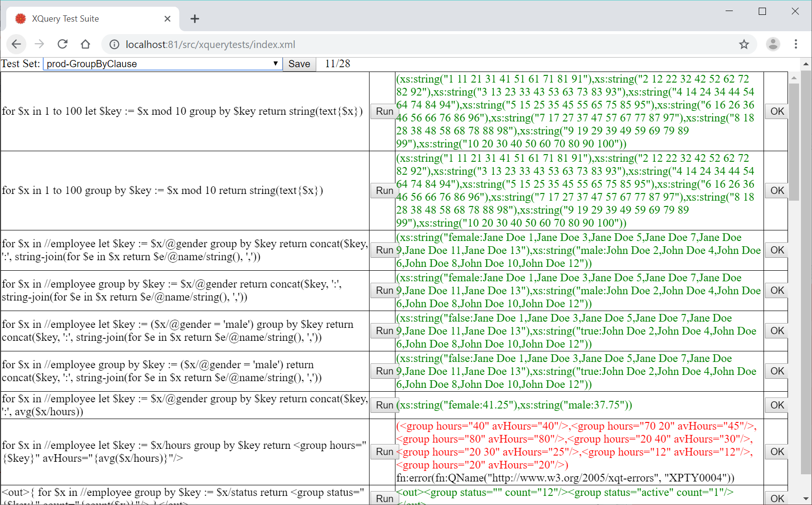The height and width of the screenshot is (505, 812).
Task: Open the Chrome three-dot menu
Action: click(796, 44)
